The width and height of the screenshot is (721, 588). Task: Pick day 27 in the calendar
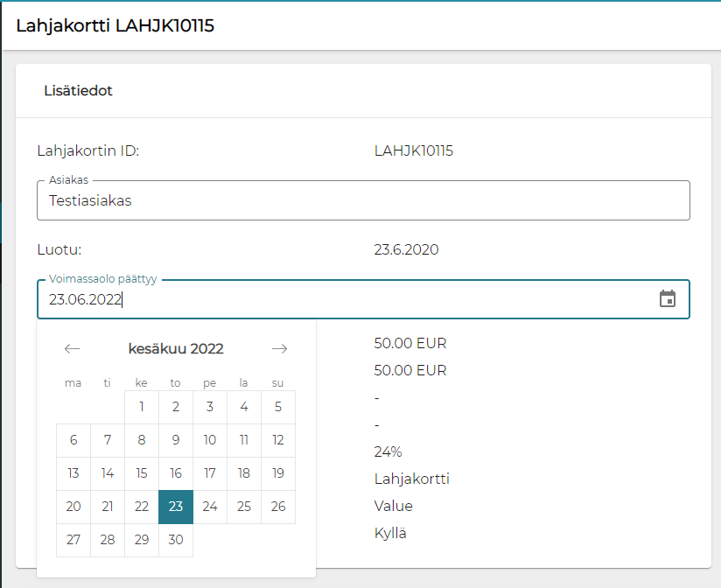point(73,540)
